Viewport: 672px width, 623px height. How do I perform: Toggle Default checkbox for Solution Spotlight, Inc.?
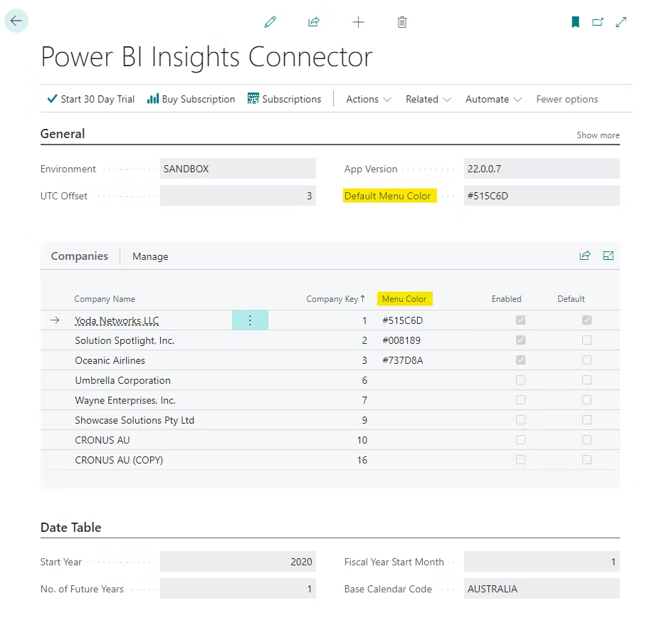pyautogui.click(x=587, y=340)
